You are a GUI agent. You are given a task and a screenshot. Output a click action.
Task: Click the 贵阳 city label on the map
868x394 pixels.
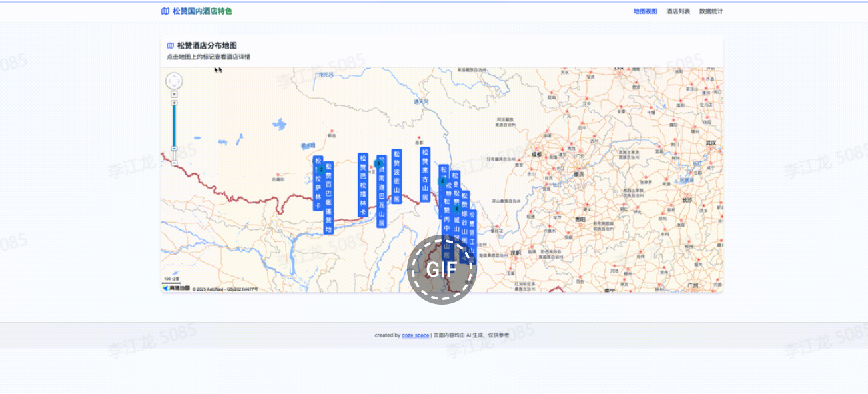579,219
